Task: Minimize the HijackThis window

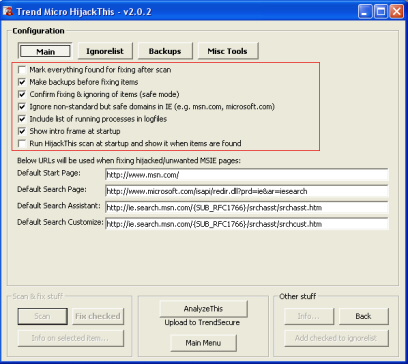Action: click(365, 12)
